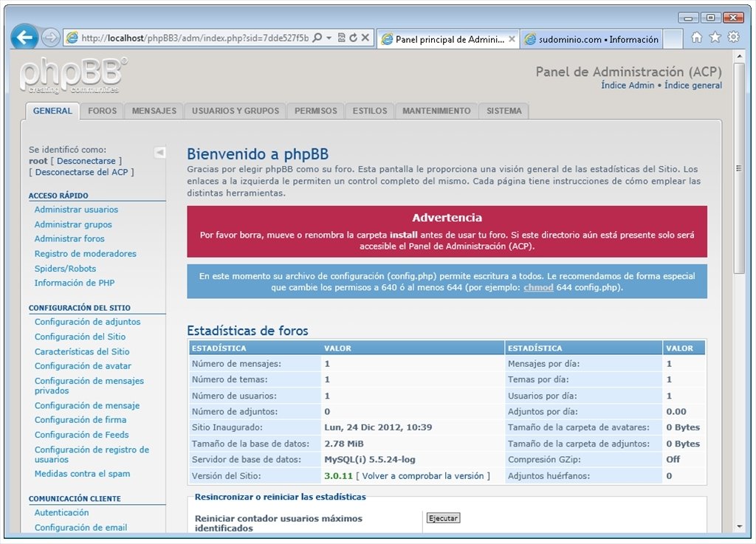Open Configuración de Feeds

pos(81,435)
